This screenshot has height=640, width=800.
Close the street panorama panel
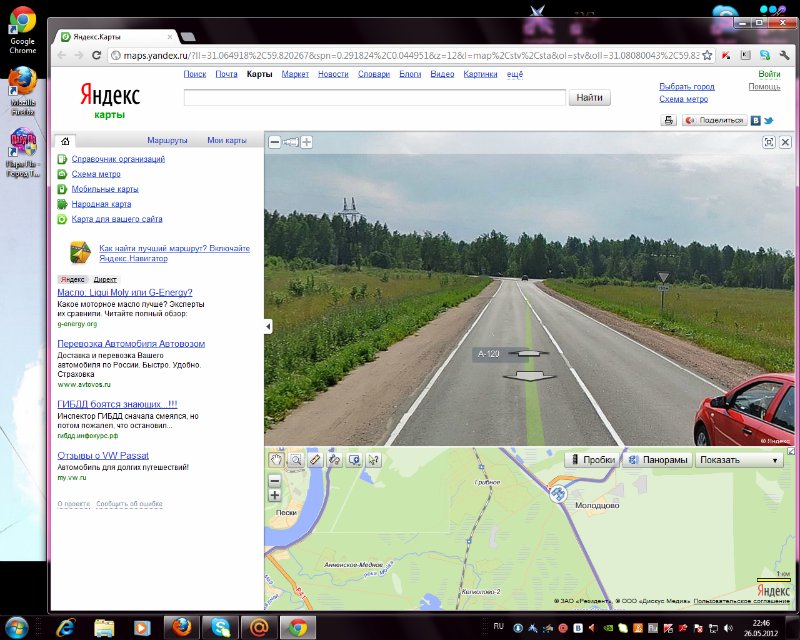coord(786,142)
